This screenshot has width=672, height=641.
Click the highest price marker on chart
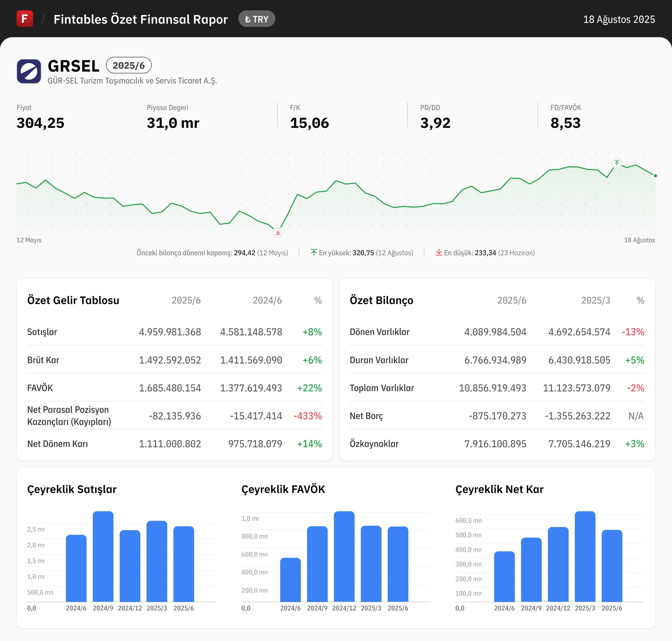click(x=616, y=163)
